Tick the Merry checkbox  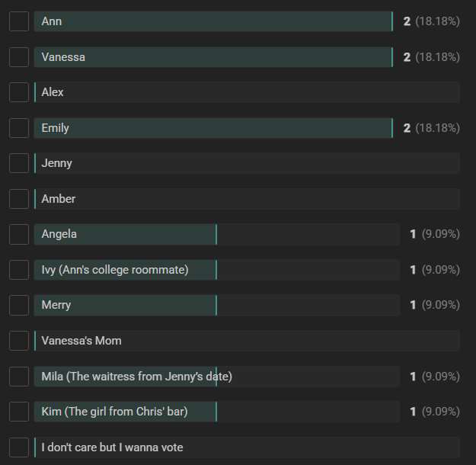[19, 305]
